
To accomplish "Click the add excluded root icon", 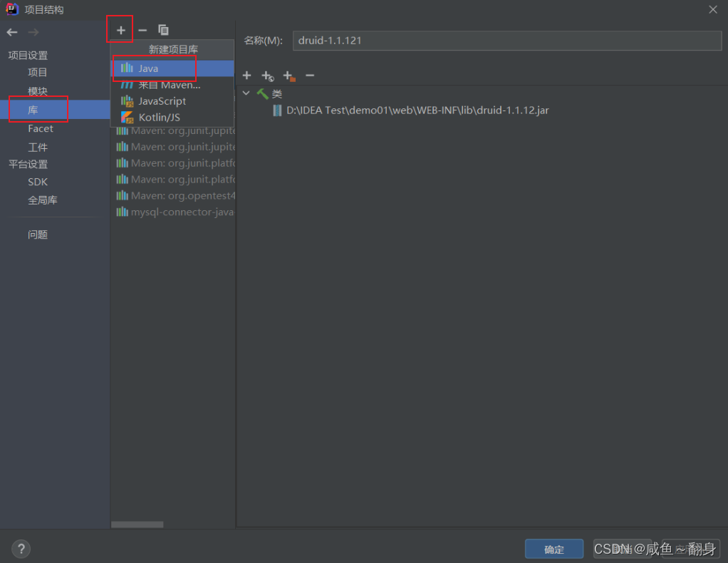I will click(289, 76).
